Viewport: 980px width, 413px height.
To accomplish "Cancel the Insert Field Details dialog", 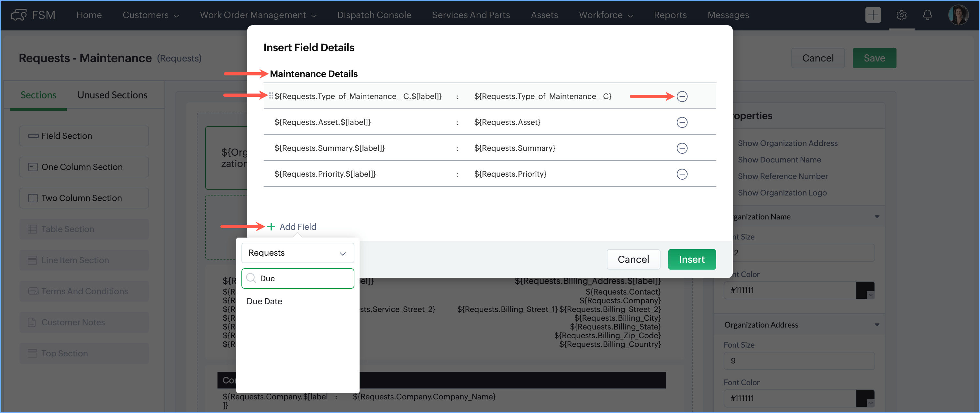I will click(633, 259).
